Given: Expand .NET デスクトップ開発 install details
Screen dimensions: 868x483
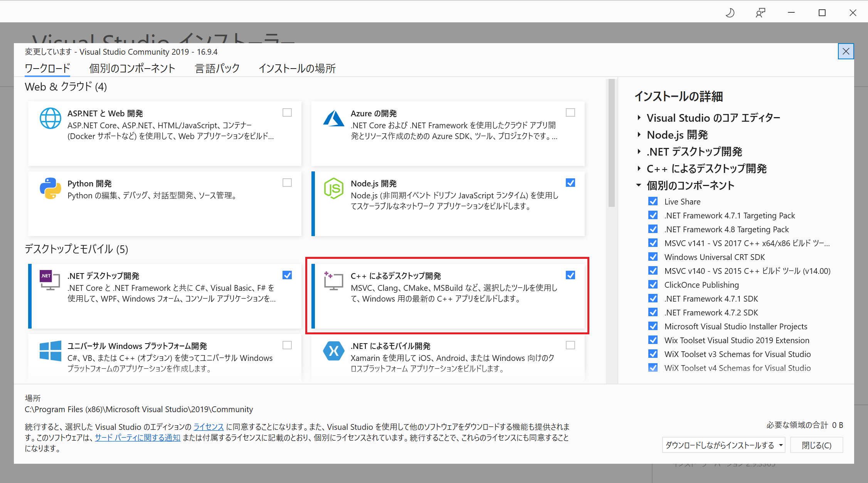Looking at the screenshot, I should tap(639, 151).
